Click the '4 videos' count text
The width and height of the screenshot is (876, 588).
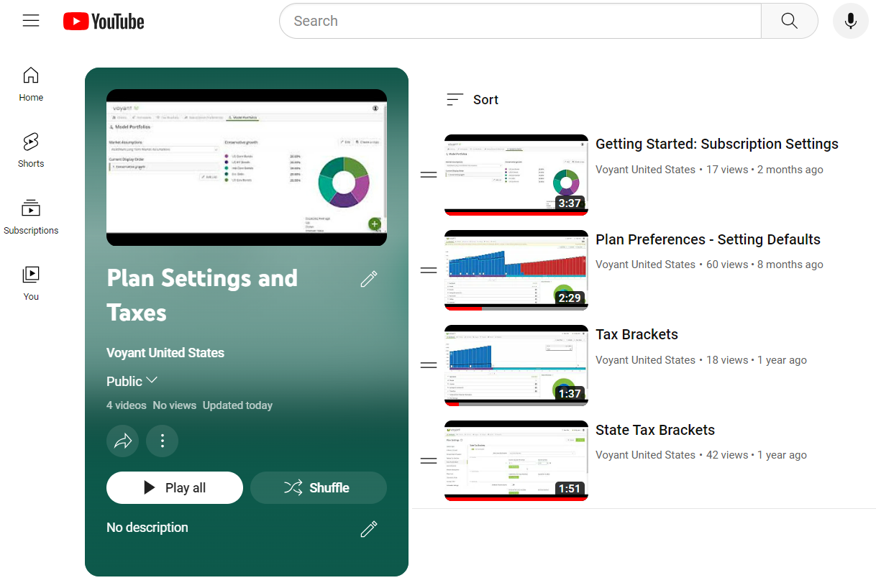(127, 405)
